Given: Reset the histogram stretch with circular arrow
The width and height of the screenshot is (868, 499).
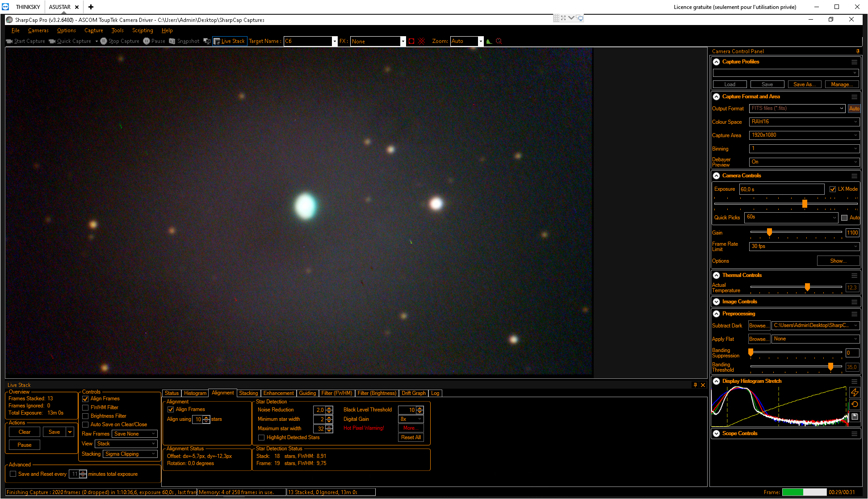Looking at the screenshot, I should point(855,404).
